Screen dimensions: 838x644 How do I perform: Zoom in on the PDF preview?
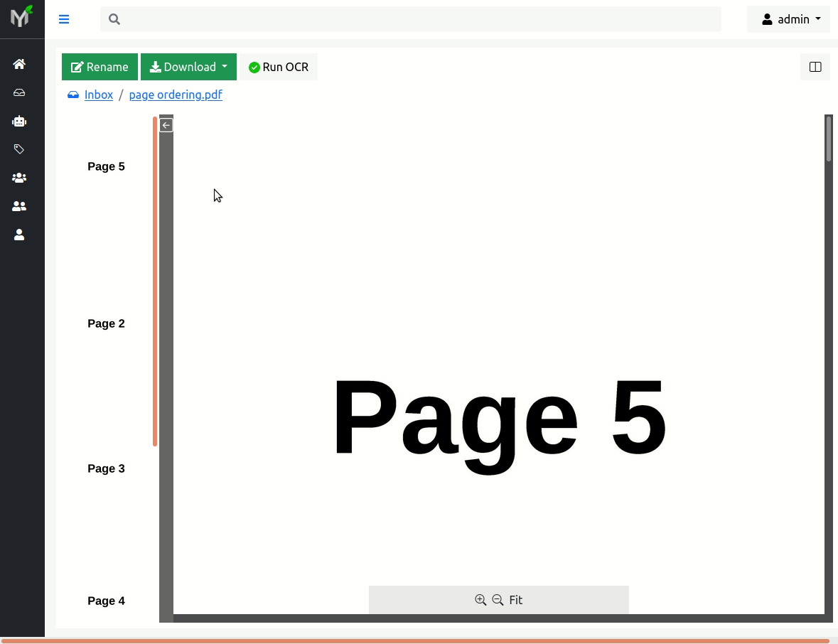[x=480, y=600]
